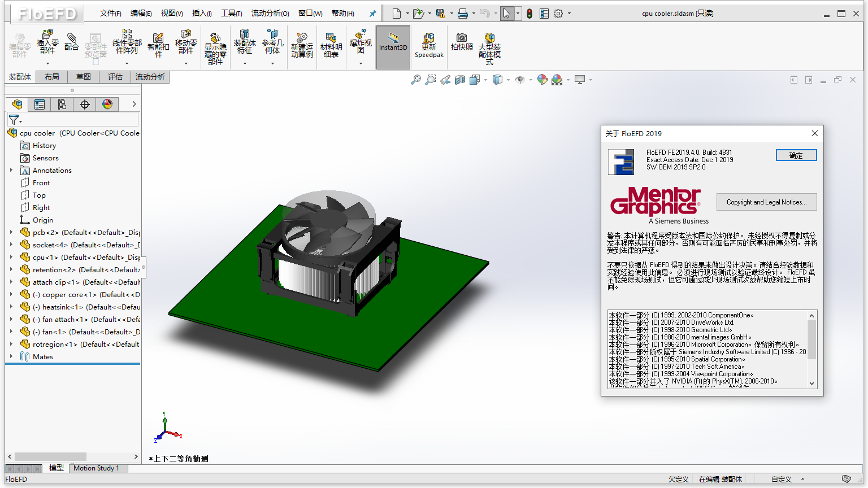868x488 pixels.
Task: Click the 参考几何体 reference geometry icon
Action: 272,43
